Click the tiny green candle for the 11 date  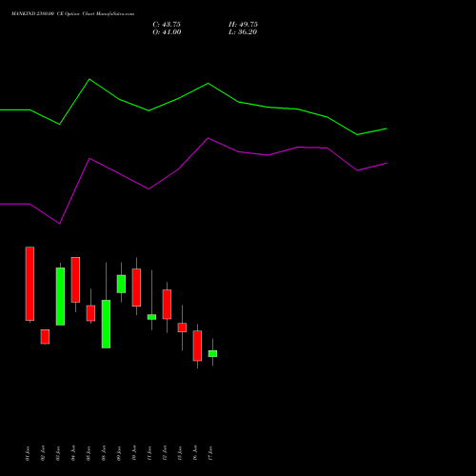151,317
